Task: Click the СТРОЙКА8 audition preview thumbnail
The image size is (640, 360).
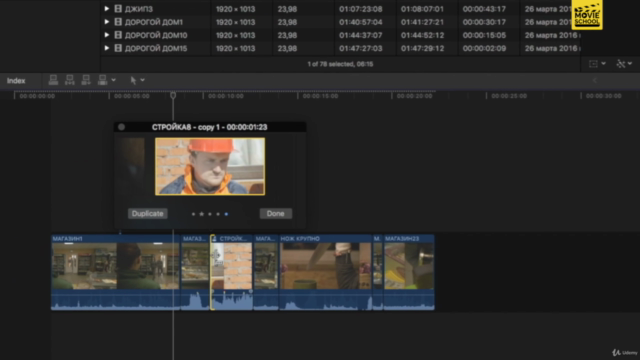Action: (x=210, y=166)
